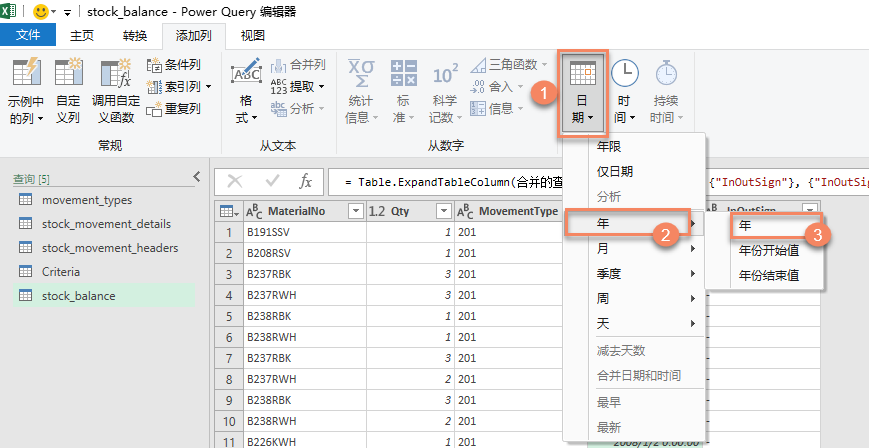Duplicate column via 重复列
The height and width of the screenshot is (448, 869).
click(x=173, y=109)
